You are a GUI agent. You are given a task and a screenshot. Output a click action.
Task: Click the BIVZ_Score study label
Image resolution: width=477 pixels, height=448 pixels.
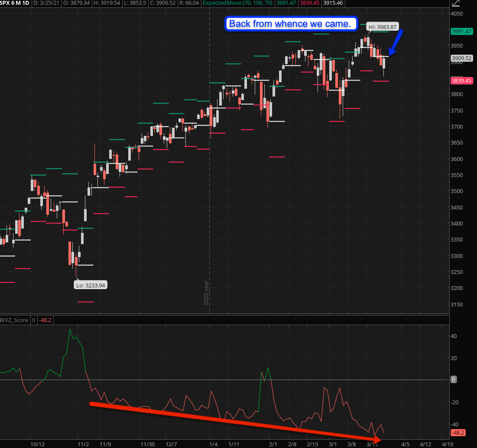14,320
